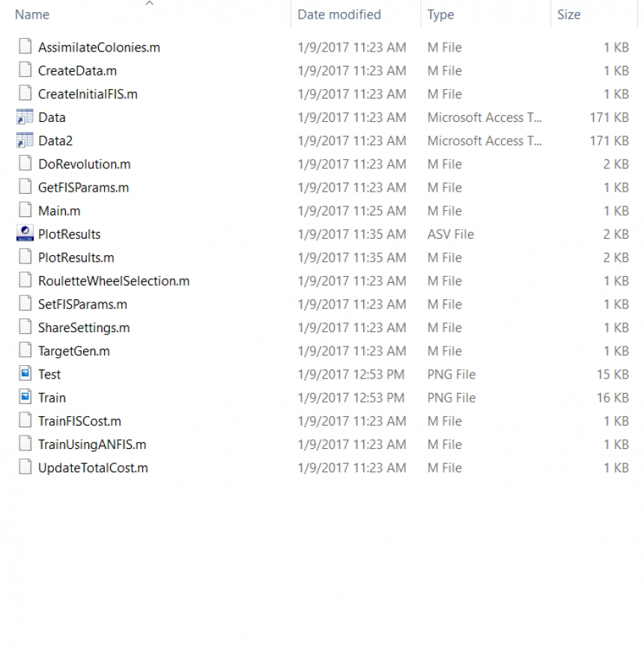Select file name ShareSettings.m
The image size is (644, 648).
click(x=84, y=328)
